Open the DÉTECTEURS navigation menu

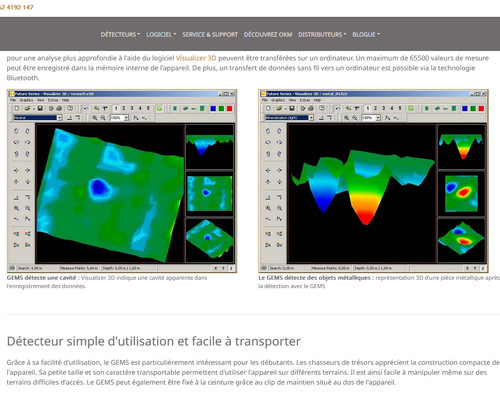[x=120, y=34]
